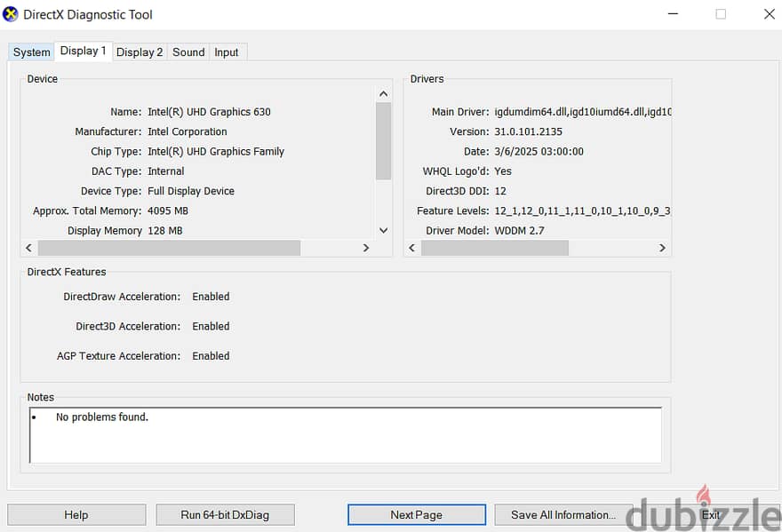Open the Display 2 tab
Screen dimensions: 782x532
(x=140, y=52)
